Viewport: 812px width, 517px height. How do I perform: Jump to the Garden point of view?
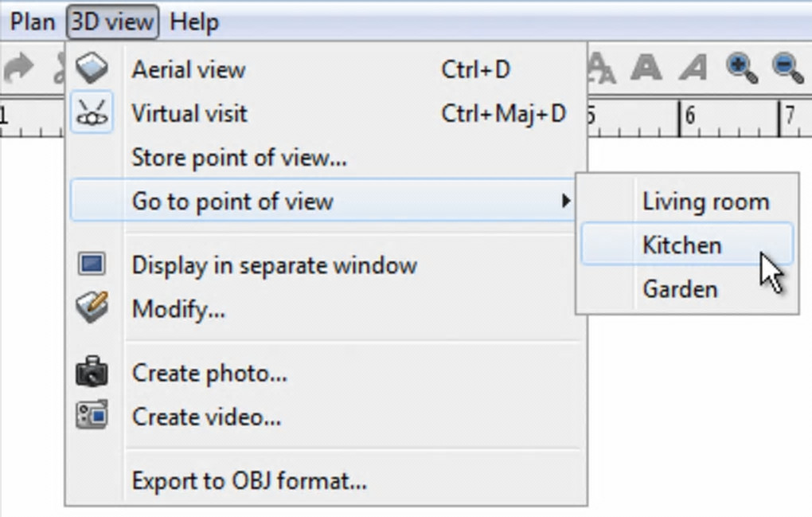tap(680, 288)
